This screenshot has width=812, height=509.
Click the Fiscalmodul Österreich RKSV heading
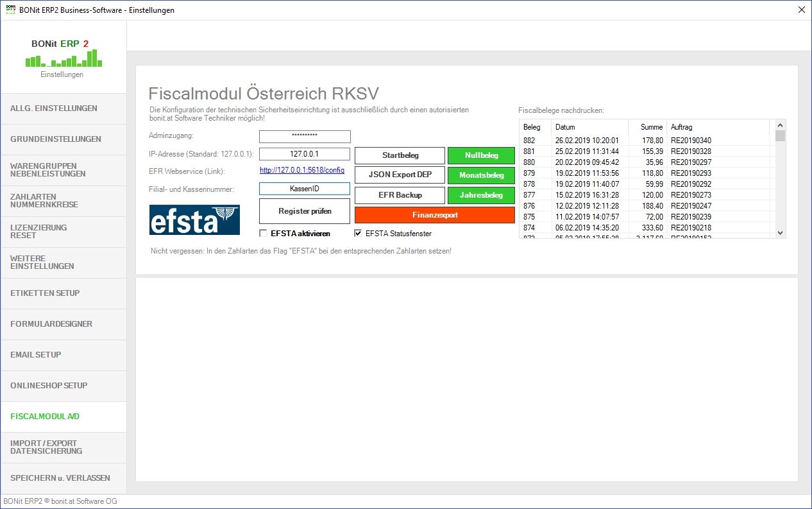[x=264, y=93]
